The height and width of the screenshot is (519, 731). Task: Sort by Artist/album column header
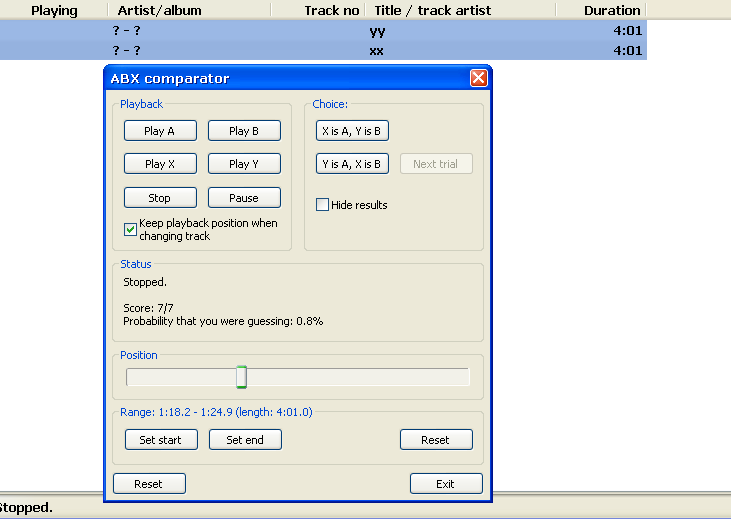pos(189,10)
